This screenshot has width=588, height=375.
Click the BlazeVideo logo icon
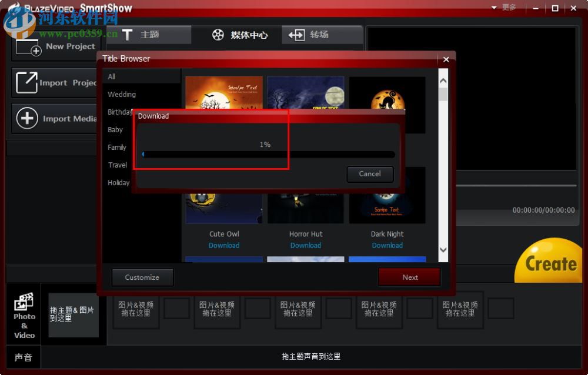(x=15, y=8)
